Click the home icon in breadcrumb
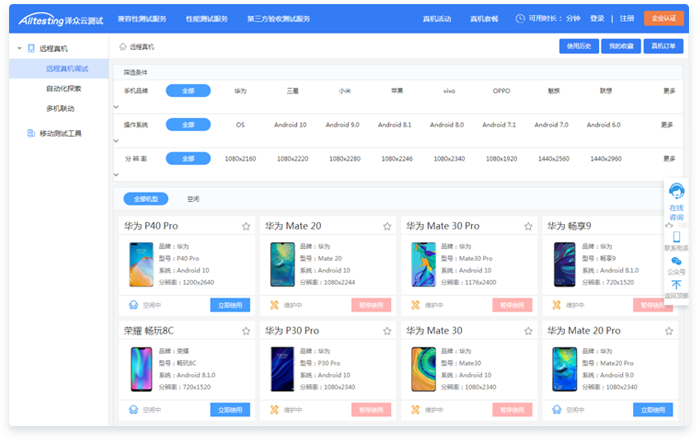Viewport: 698px width, 440px height. [123, 46]
